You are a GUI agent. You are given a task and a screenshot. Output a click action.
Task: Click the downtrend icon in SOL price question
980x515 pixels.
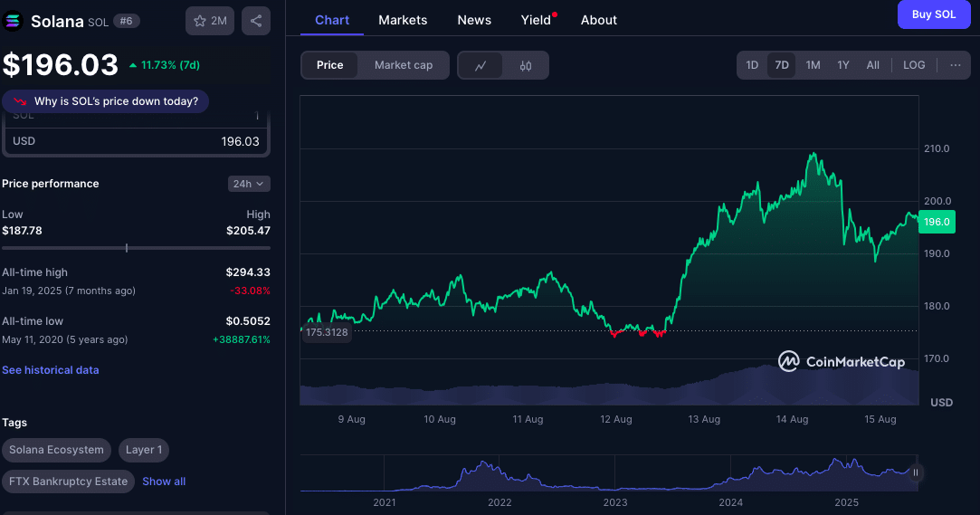tap(20, 101)
